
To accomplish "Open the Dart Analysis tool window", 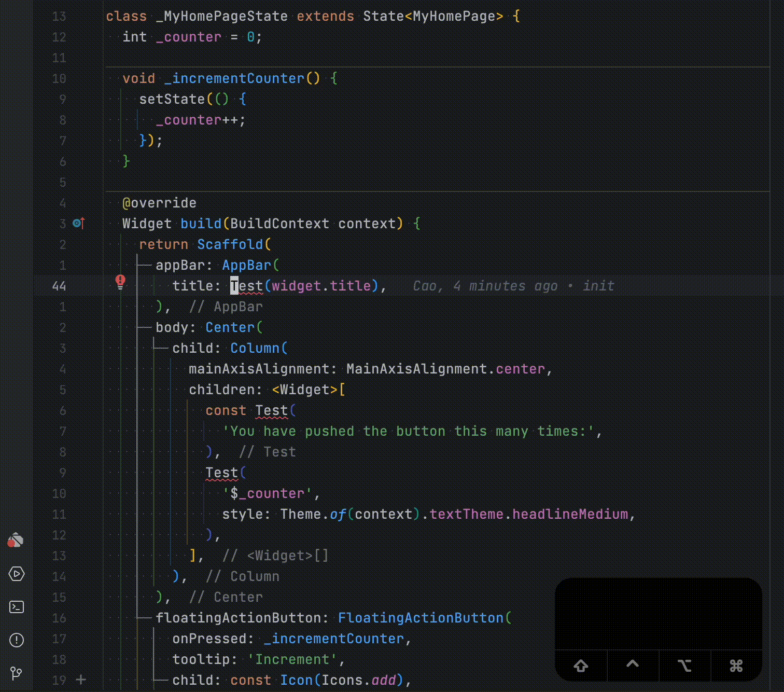I will coord(16,541).
